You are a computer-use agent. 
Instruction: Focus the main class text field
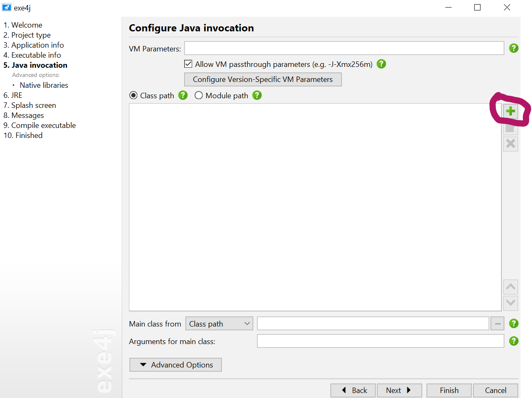[373, 324]
